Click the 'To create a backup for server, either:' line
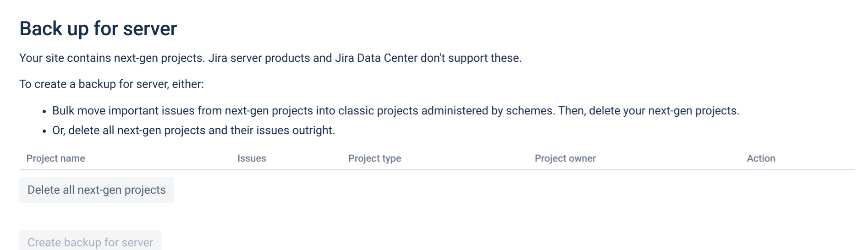 point(111,84)
